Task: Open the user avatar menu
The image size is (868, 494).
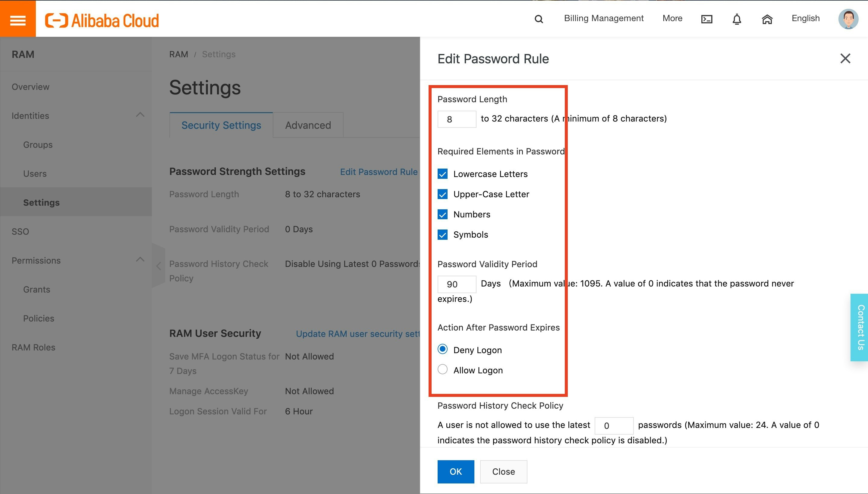Action: coord(848,19)
